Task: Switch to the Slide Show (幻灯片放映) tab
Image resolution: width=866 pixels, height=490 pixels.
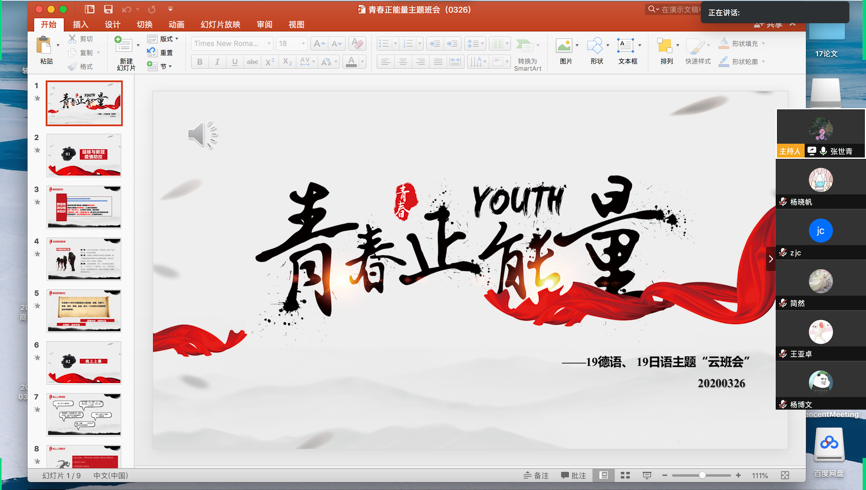Action: (220, 25)
